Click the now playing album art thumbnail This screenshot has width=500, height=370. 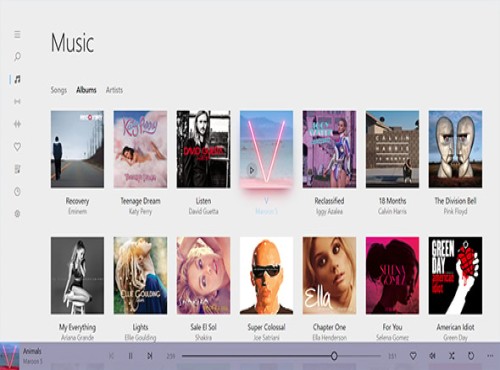coord(10,356)
